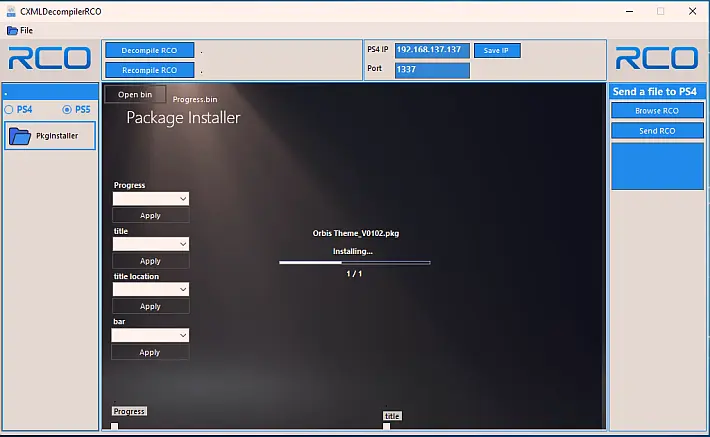Click the CXMLDecompilerRCO title bar app icon
The width and height of the screenshot is (710, 437).
11,11
